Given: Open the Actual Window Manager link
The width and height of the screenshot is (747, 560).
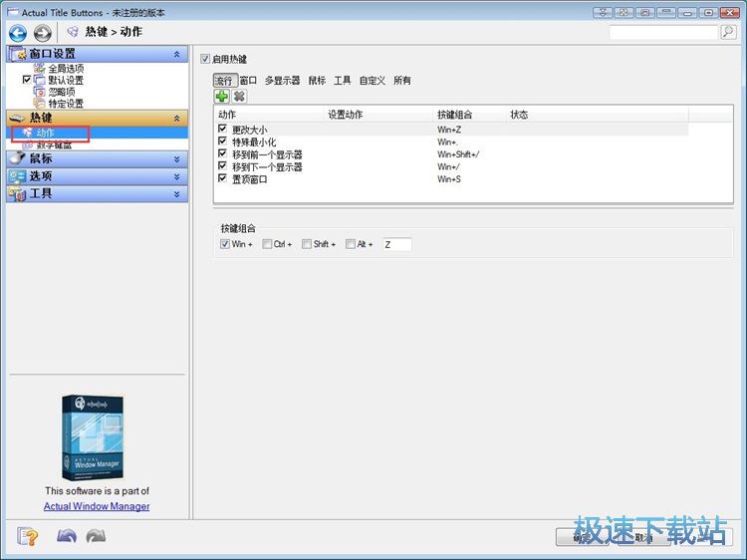Looking at the screenshot, I should point(97,506).
